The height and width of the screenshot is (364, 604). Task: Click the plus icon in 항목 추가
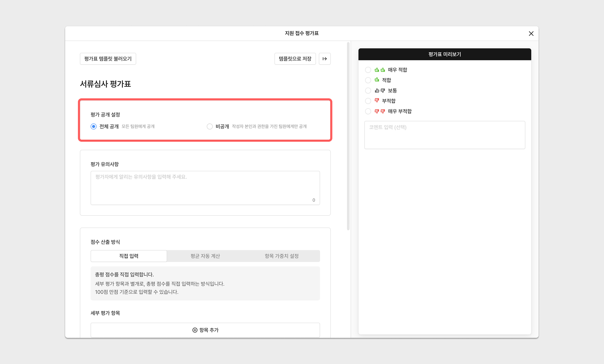(195, 330)
